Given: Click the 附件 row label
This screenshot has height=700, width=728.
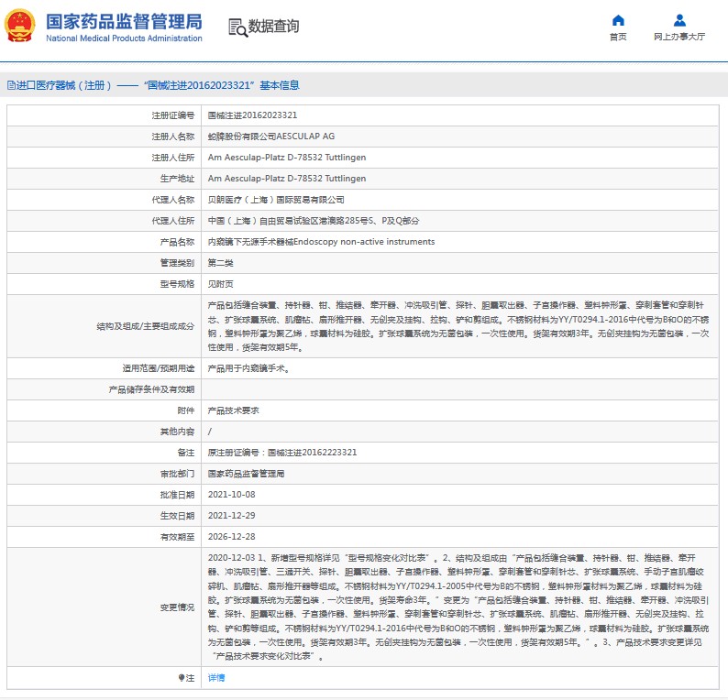Looking at the screenshot, I should tap(186, 410).
